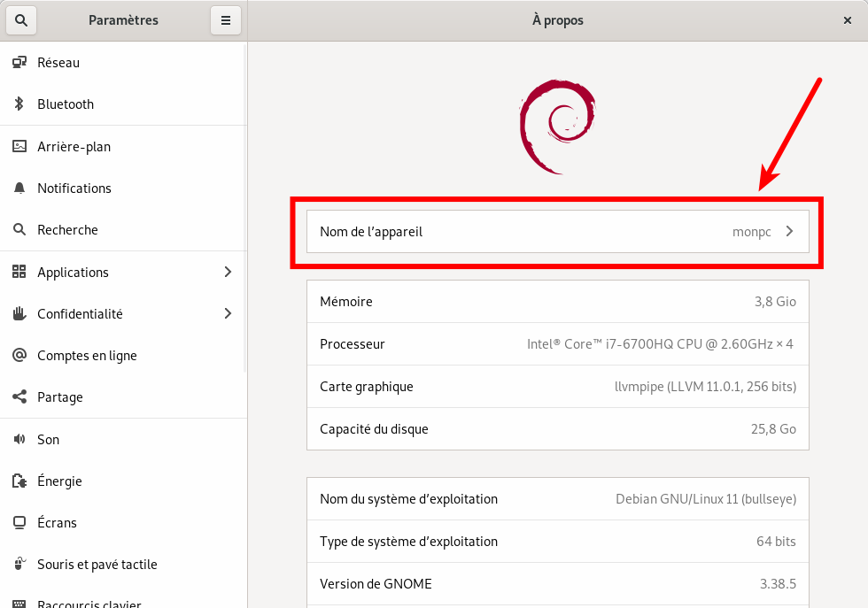Open the hamburger menu in Paramètres header
This screenshot has width=868, height=608.
point(226,20)
